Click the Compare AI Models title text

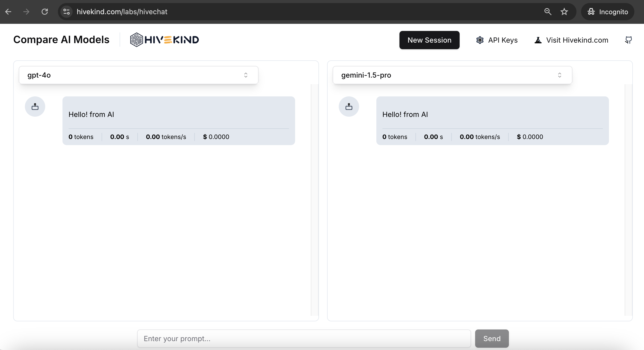[61, 40]
